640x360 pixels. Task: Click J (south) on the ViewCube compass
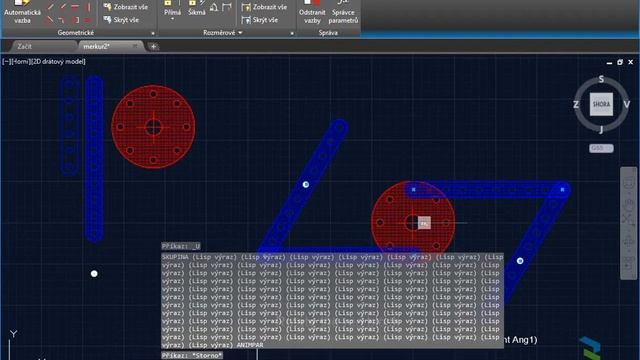click(x=601, y=130)
